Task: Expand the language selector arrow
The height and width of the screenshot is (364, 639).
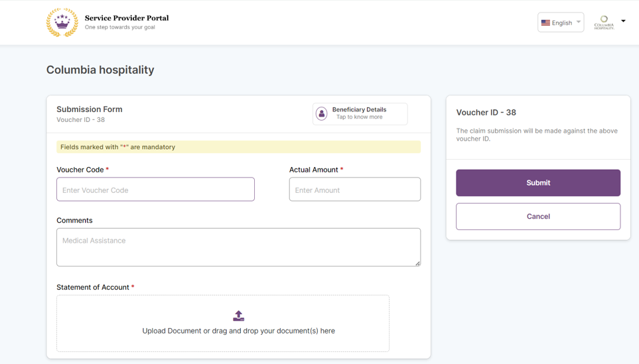Action: pyautogui.click(x=579, y=22)
